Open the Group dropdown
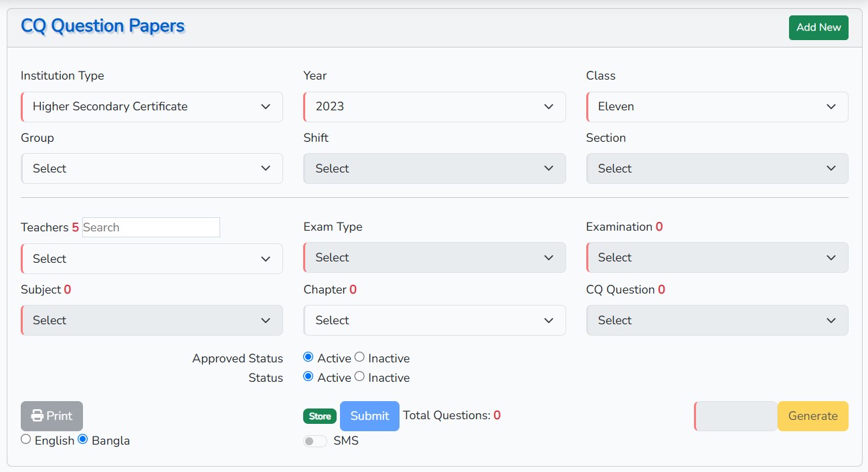The width and height of the screenshot is (868, 472). coord(152,168)
